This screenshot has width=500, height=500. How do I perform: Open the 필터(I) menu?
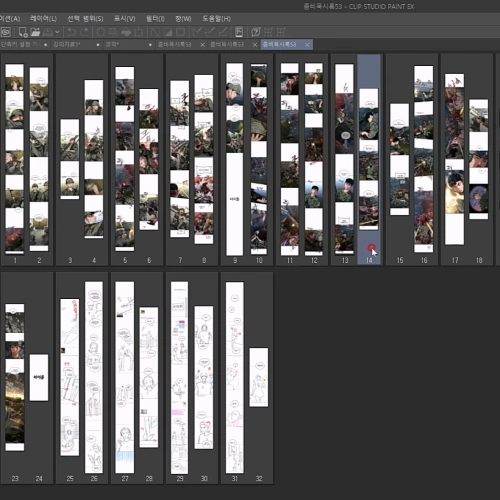coord(155,18)
